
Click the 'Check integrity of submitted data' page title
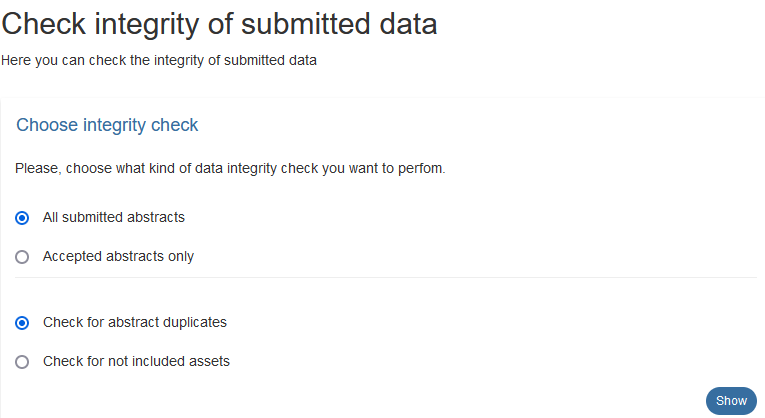[x=219, y=24]
